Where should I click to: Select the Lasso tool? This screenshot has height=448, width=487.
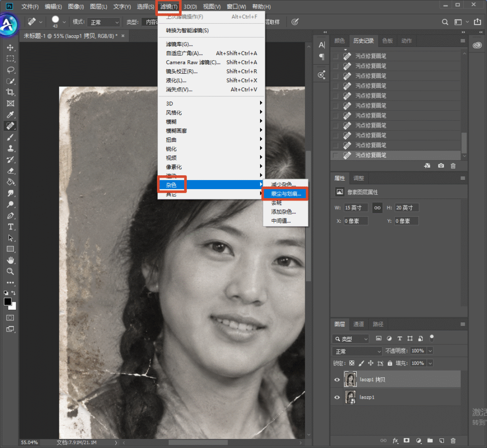[x=10, y=70]
